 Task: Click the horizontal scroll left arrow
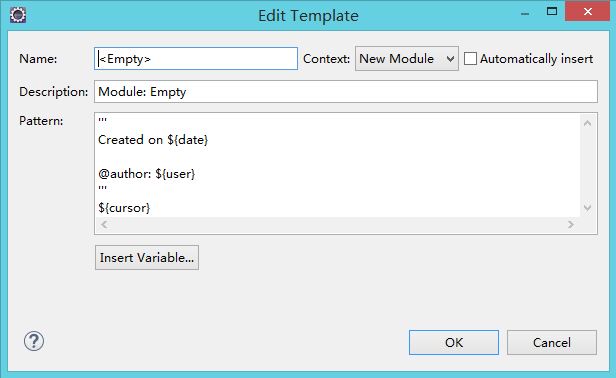pyautogui.click(x=104, y=224)
